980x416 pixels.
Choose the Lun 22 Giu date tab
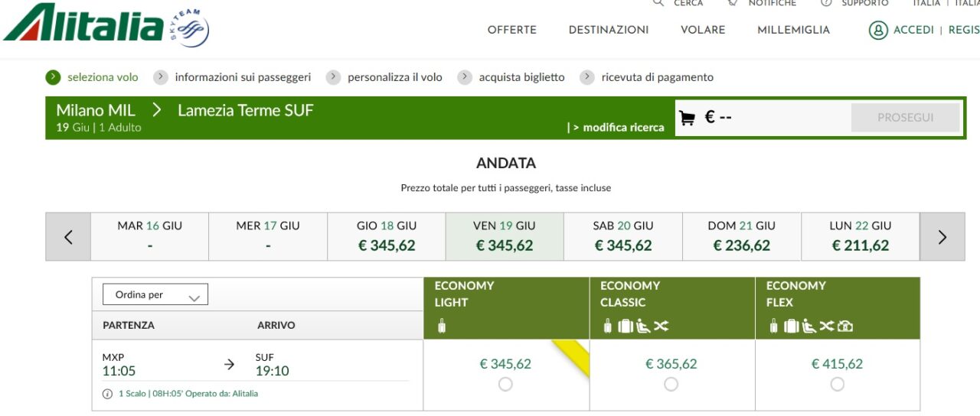[861, 236]
